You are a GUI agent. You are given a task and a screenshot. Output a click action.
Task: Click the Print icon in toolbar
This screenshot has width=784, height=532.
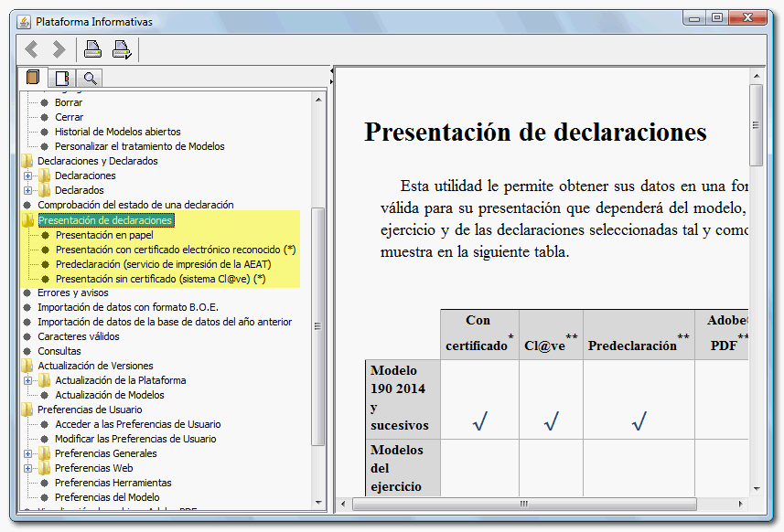pos(92,49)
